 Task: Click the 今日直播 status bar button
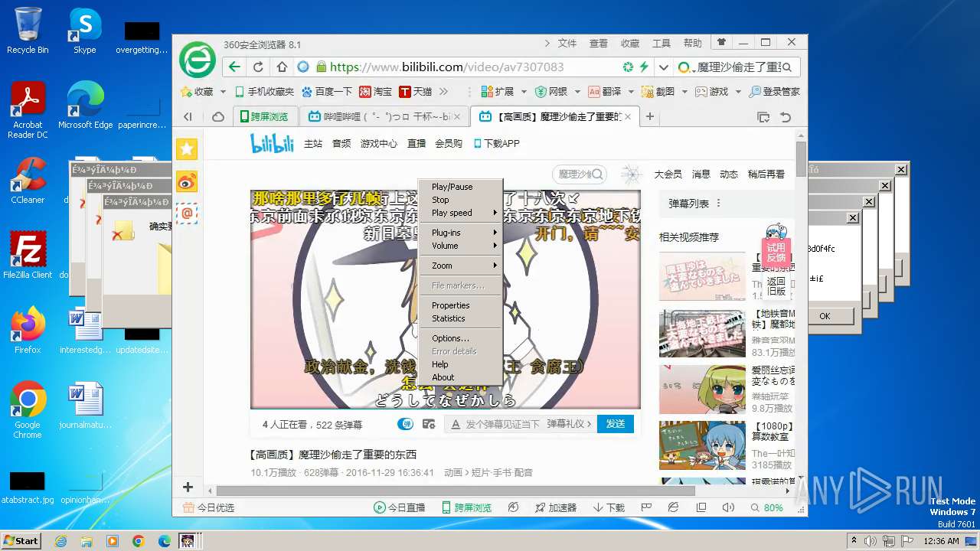pos(399,507)
